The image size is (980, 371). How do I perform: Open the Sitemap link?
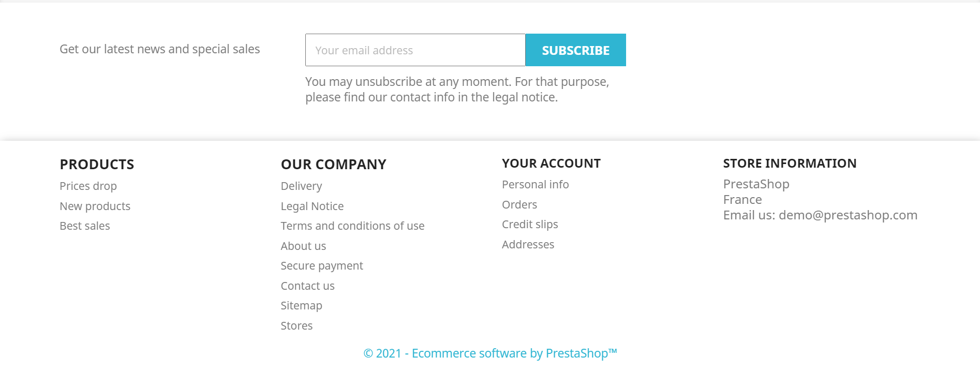click(301, 306)
